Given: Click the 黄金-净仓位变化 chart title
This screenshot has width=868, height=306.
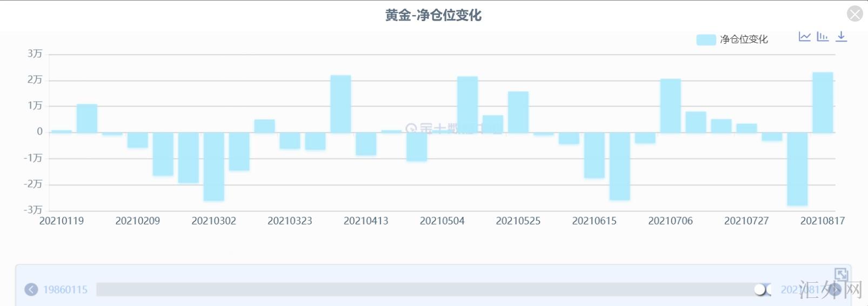Looking at the screenshot, I should 433,15.
